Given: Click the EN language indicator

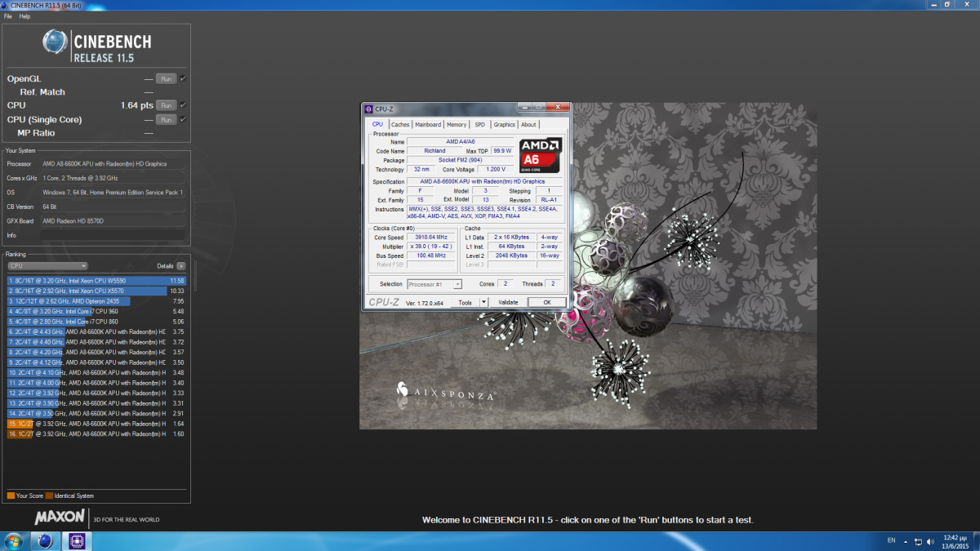Looking at the screenshot, I should 890,540.
